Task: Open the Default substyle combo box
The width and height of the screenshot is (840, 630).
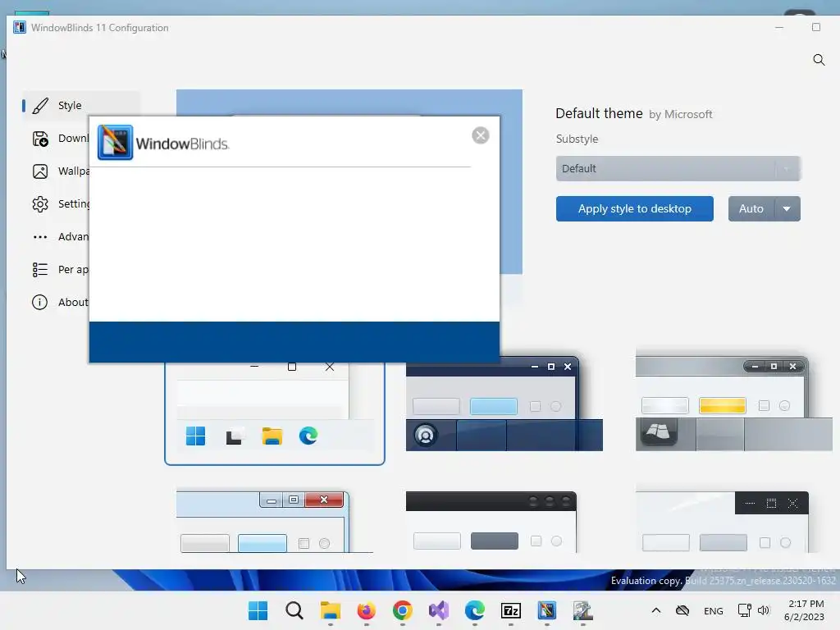Action: pos(678,168)
